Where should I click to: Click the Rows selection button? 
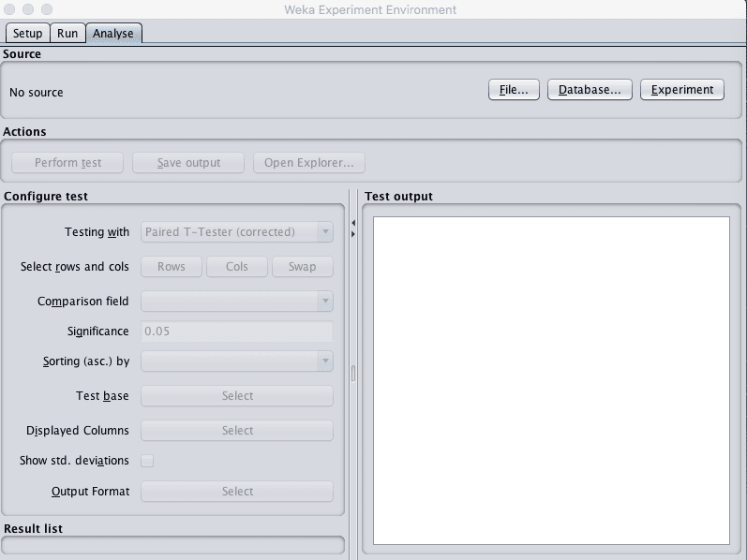[x=172, y=267]
